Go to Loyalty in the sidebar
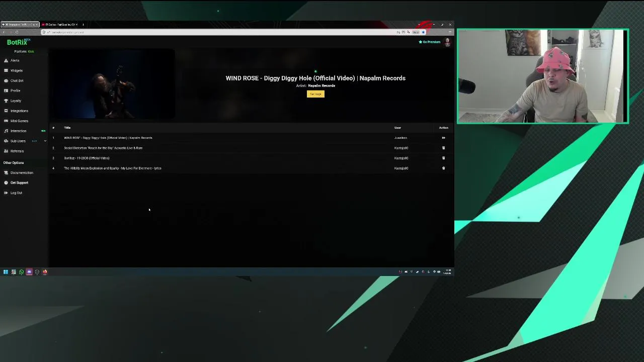This screenshot has height=362, width=644. (16, 101)
